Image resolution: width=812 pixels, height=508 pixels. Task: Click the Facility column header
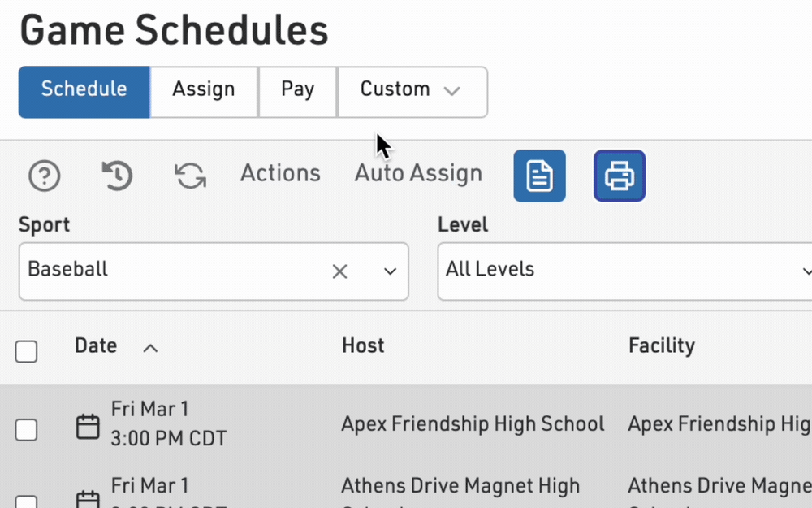coord(661,346)
